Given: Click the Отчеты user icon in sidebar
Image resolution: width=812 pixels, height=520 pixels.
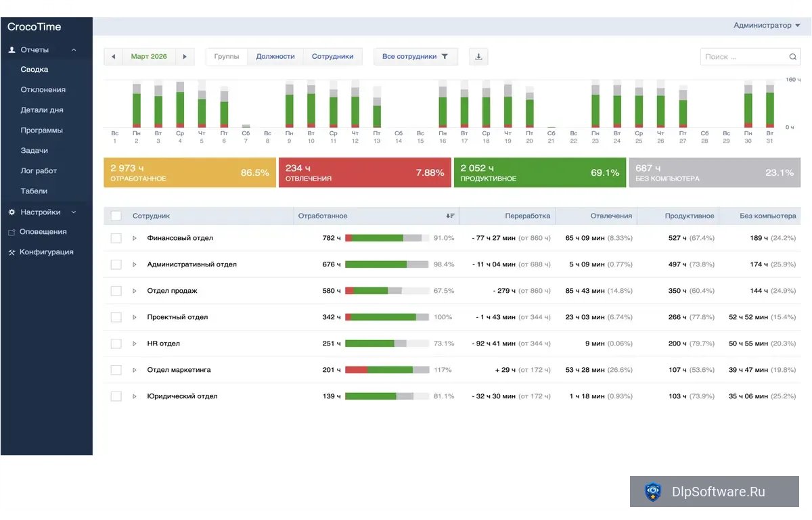Looking at the screenshot, I should (12, 50).
